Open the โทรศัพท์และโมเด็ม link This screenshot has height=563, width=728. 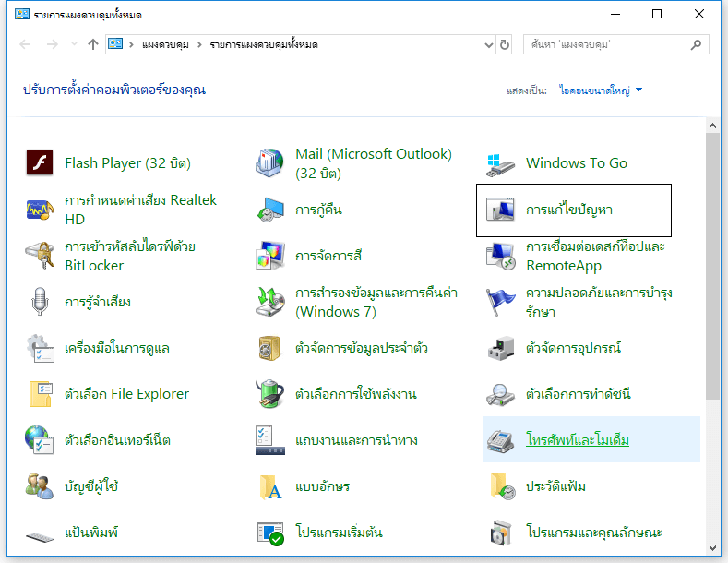(577, 439)
